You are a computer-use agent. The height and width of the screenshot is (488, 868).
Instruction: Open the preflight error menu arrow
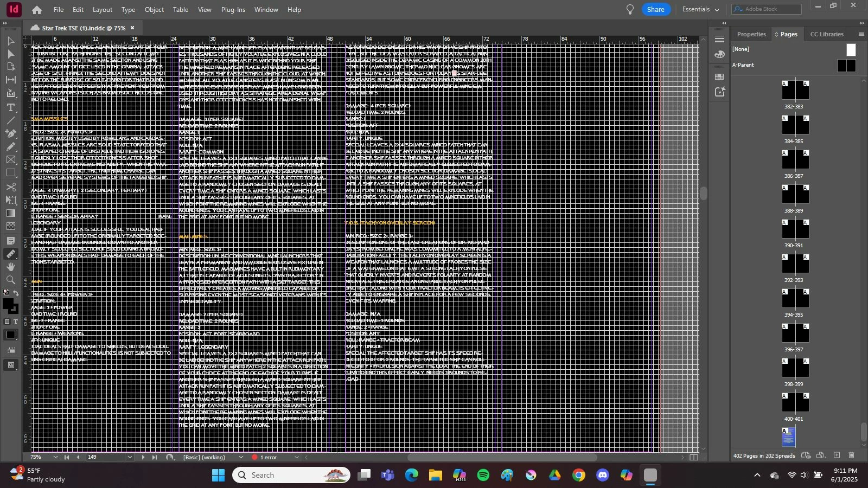click(296, 457)
